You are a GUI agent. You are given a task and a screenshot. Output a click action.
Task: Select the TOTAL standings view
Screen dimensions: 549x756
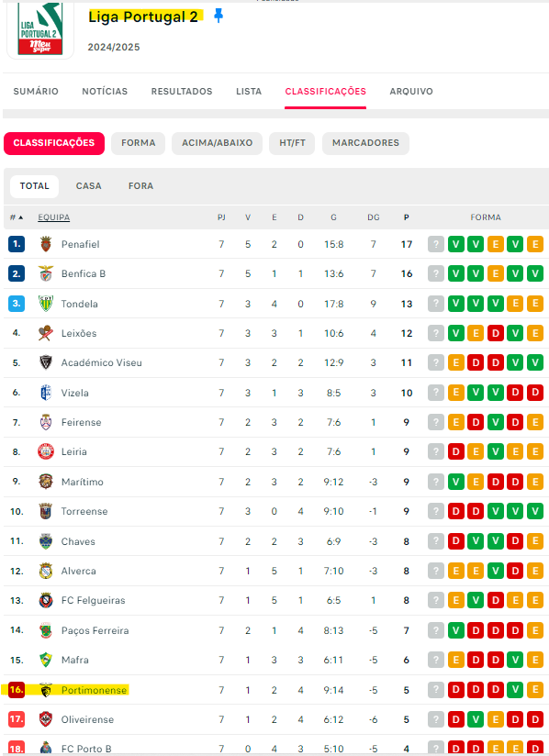coord(34,186)
